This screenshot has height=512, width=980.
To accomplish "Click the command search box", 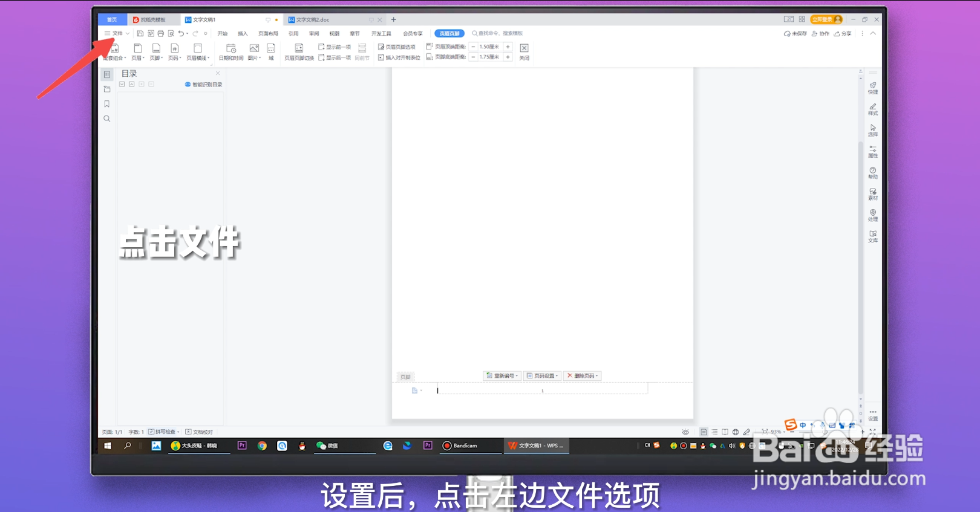I will tap(498, 33).
